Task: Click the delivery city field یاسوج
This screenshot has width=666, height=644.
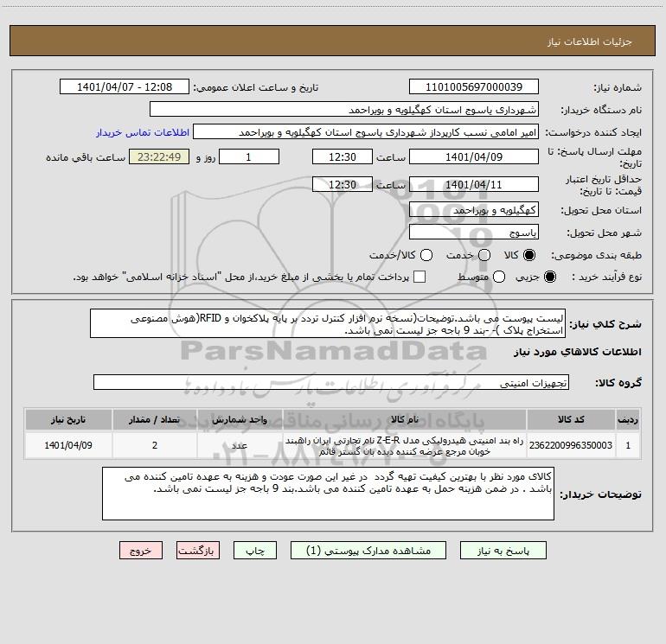Action: tap(474, 233)
